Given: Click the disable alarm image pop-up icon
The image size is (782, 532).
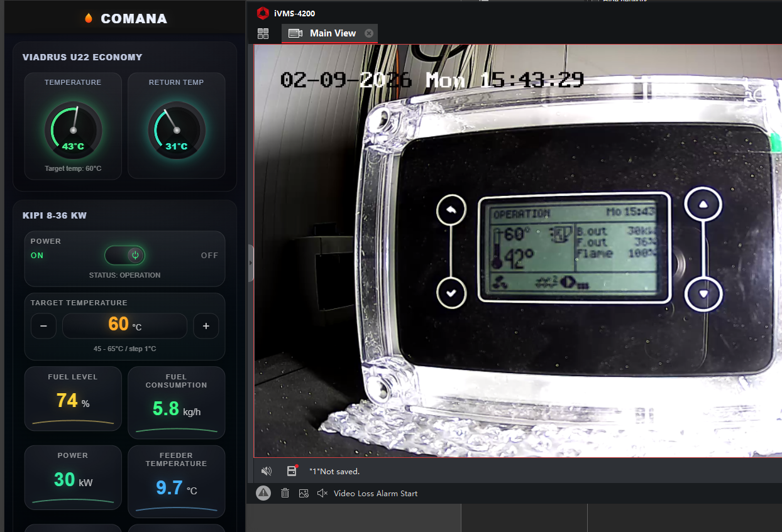Looking at the screenshot, I should click(x=304, y=494).
